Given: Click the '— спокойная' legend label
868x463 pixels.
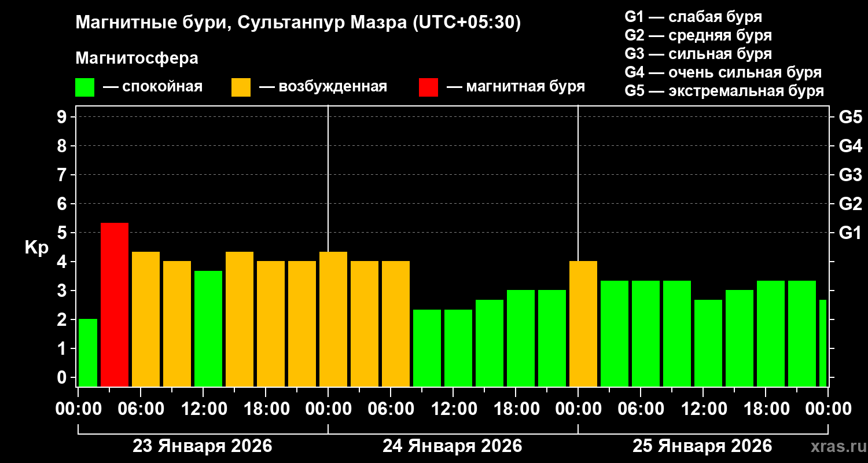Looking at the screenshot, I should pyautogui.click(x=153, y=87).
